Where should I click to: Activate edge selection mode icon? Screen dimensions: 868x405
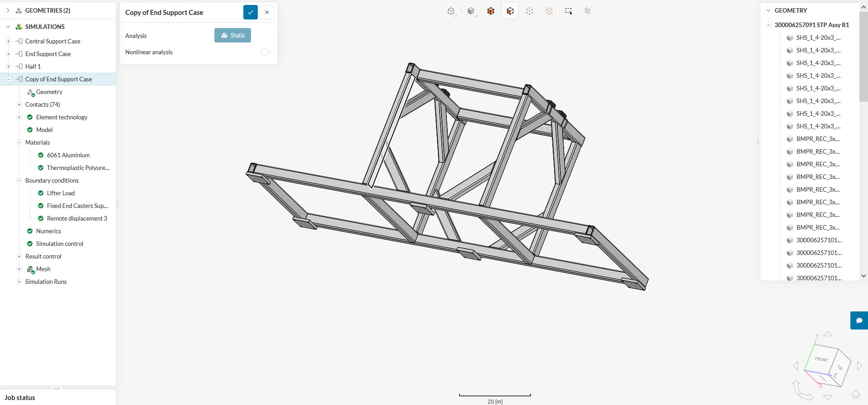pos(549,11)
